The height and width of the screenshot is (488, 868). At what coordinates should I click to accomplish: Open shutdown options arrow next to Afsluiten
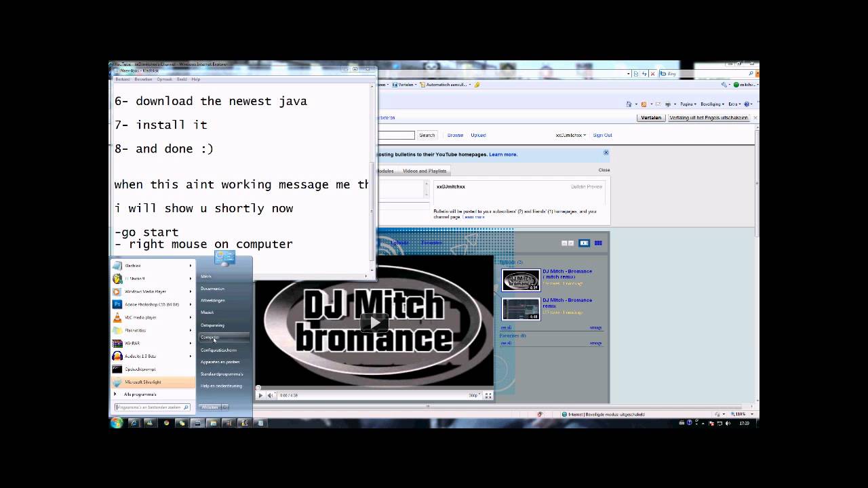click(225, 407)
